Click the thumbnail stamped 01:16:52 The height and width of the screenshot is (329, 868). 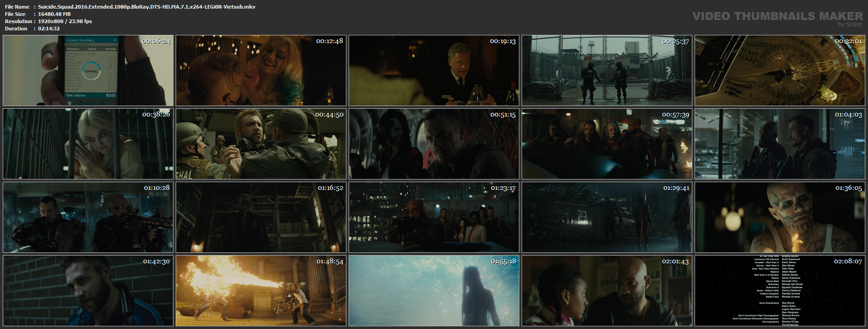[x=261, y=218]
